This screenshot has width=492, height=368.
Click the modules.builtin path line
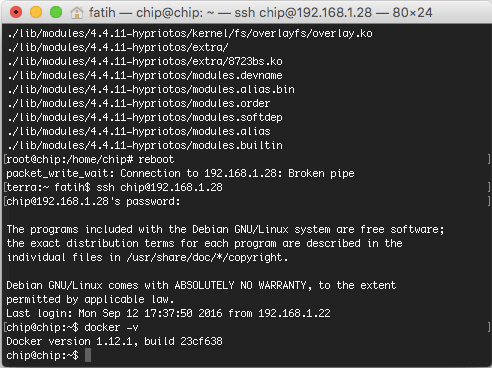click(x=145, y=145)
